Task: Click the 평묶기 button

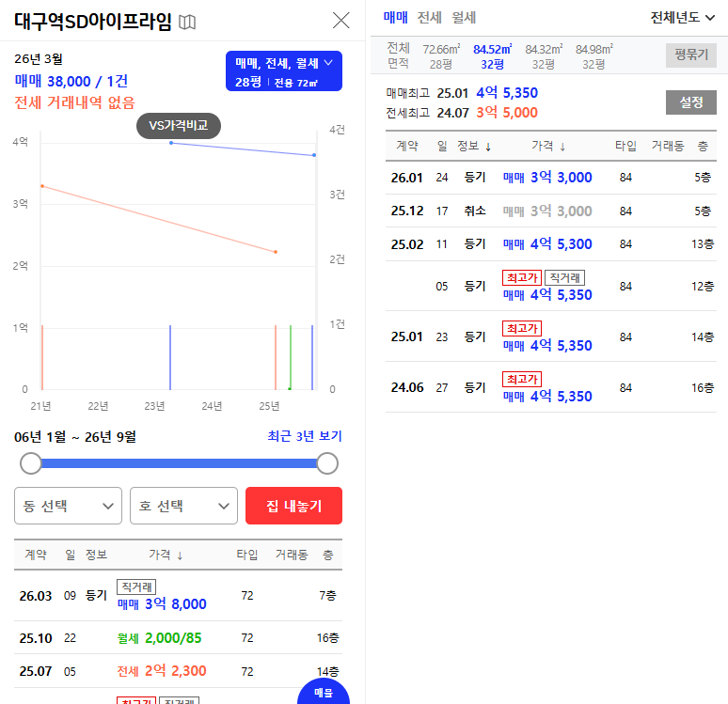Action: (691, 55)
